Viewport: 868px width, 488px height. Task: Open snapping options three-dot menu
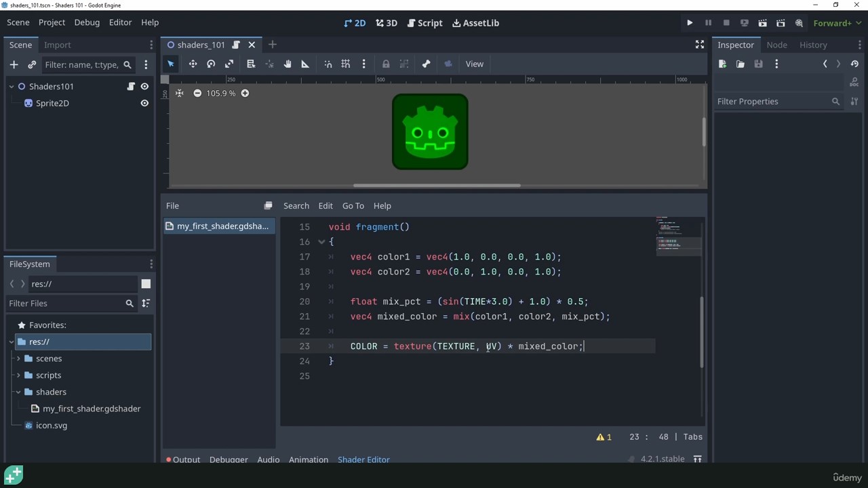tap(363, 64)
